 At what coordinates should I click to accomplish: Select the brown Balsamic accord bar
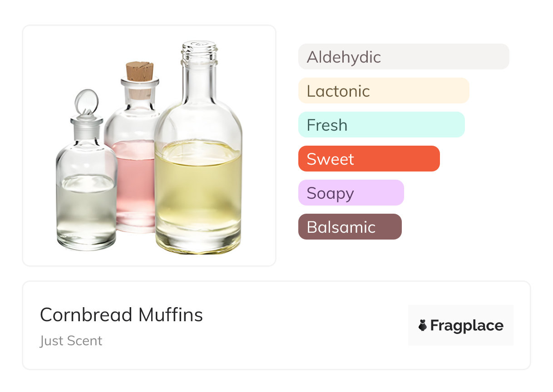(350, 227)
